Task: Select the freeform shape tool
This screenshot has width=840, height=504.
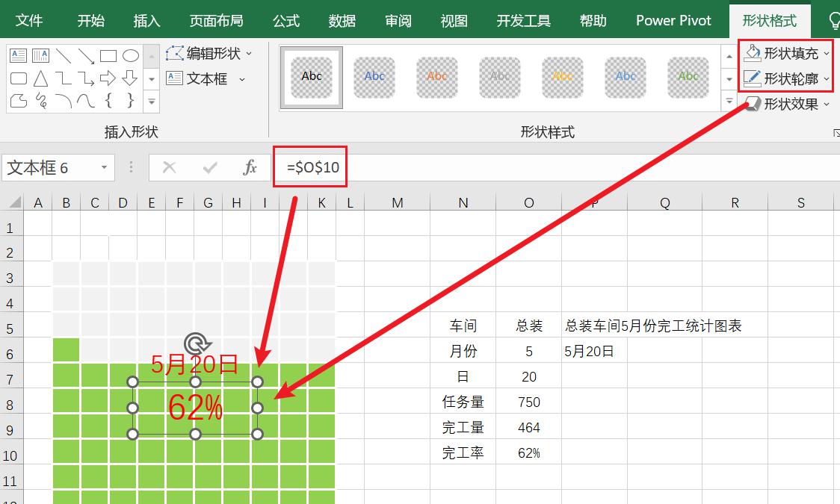Action: point(18,101)
